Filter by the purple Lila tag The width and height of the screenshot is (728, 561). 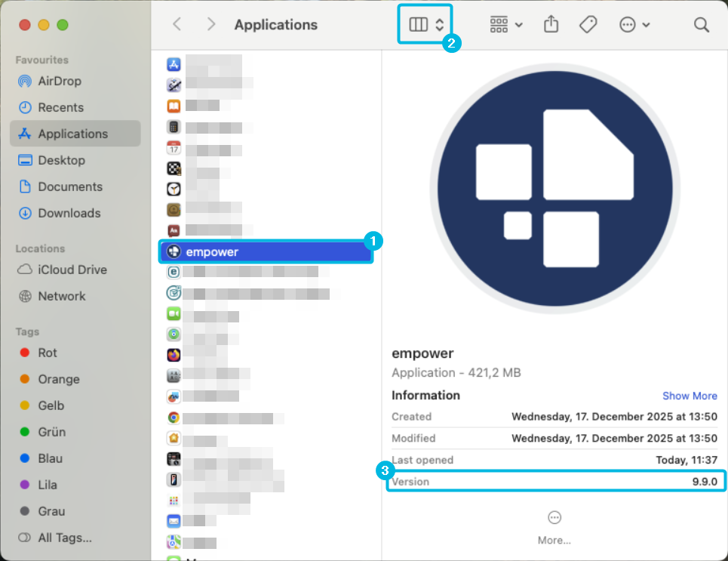pos(75,485)
